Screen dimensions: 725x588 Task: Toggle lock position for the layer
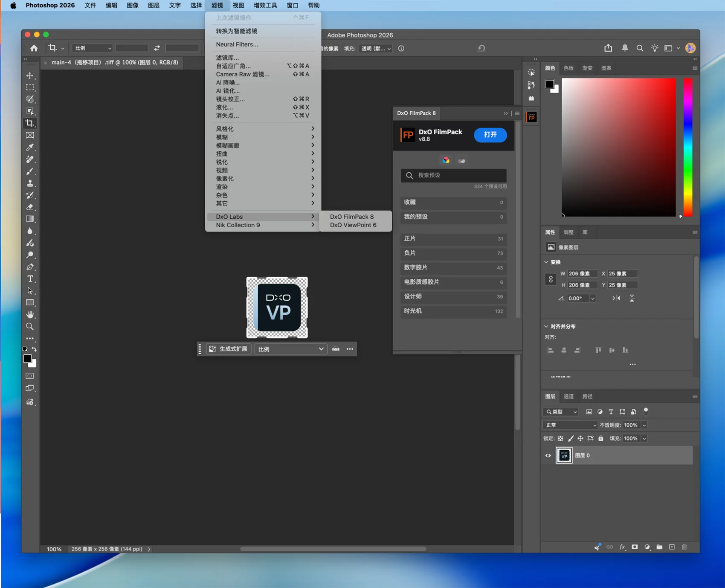click(x=580, y=438)
